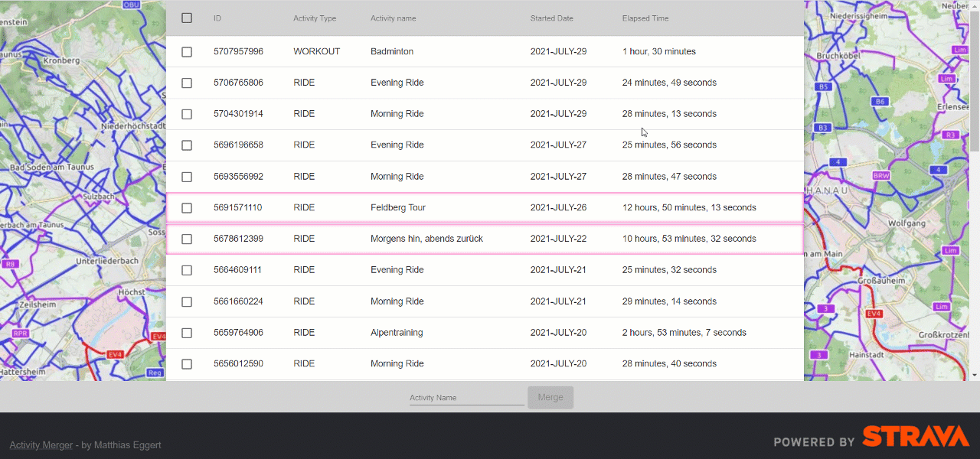
Task: Toggle the select-all checkbox in table header
Action: 187,18
